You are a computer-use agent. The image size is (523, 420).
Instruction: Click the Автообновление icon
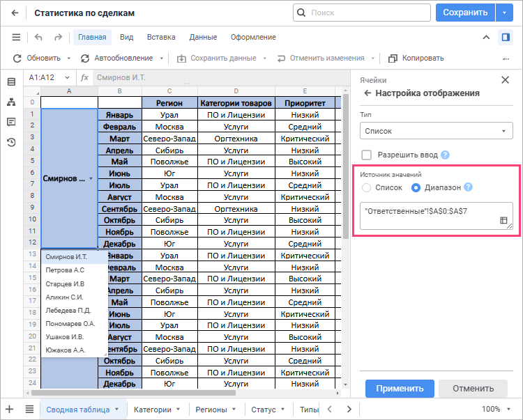(85, 59)
